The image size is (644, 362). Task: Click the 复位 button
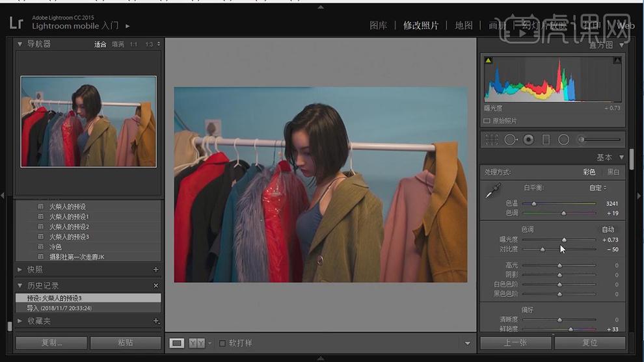[590, 343]
